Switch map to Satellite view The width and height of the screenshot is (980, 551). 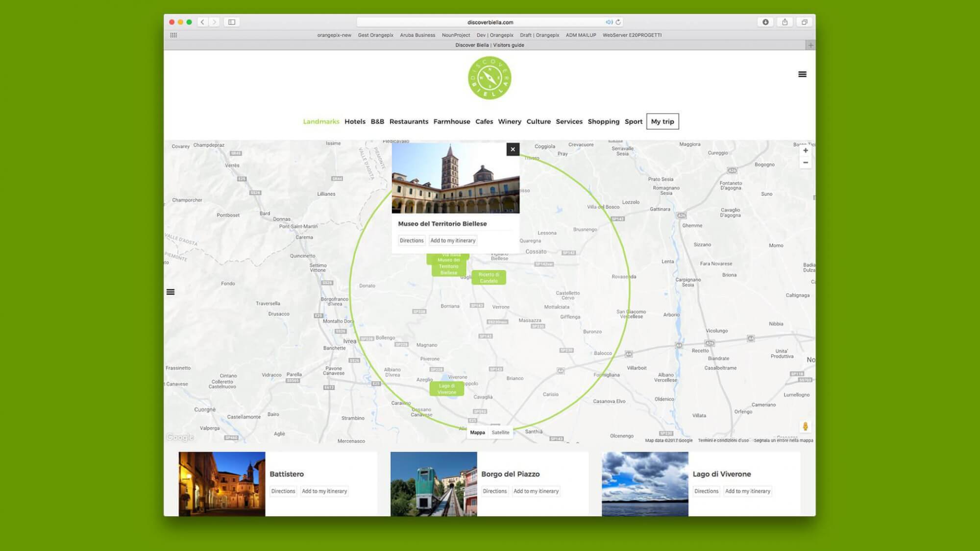click(x=500, y=432)
